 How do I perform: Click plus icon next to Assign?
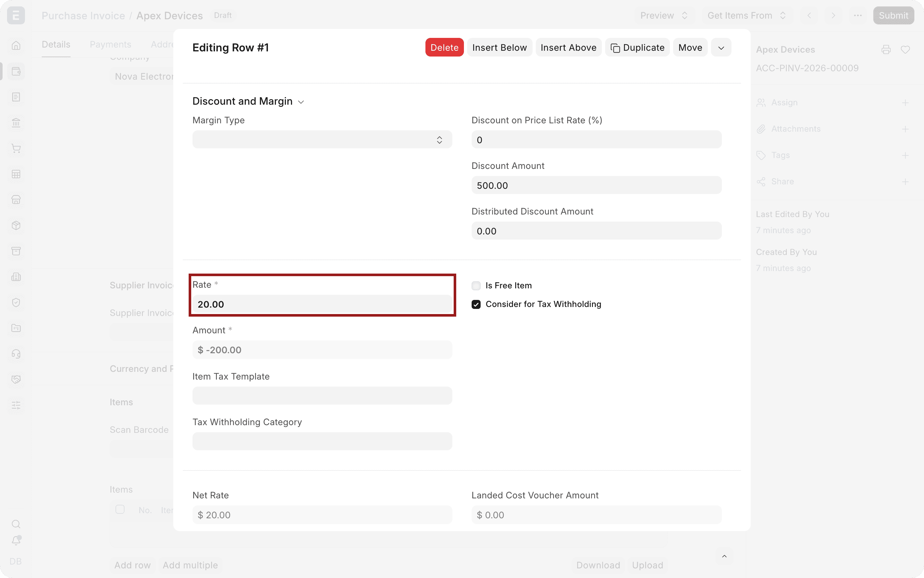905,103
